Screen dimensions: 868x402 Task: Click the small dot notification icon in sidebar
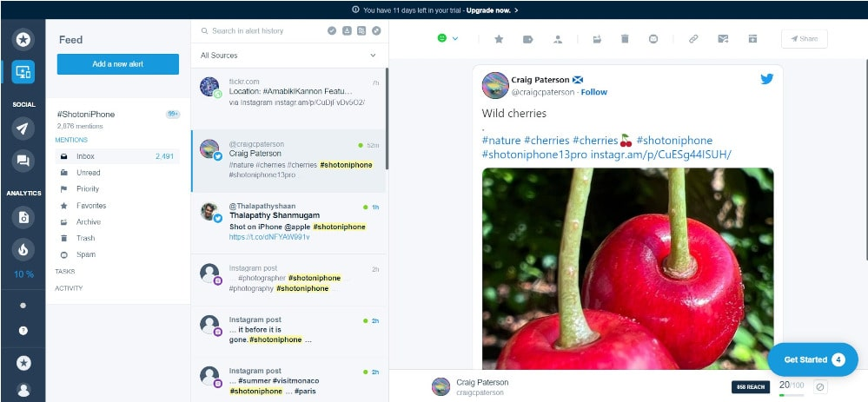(x=23, y=306)
